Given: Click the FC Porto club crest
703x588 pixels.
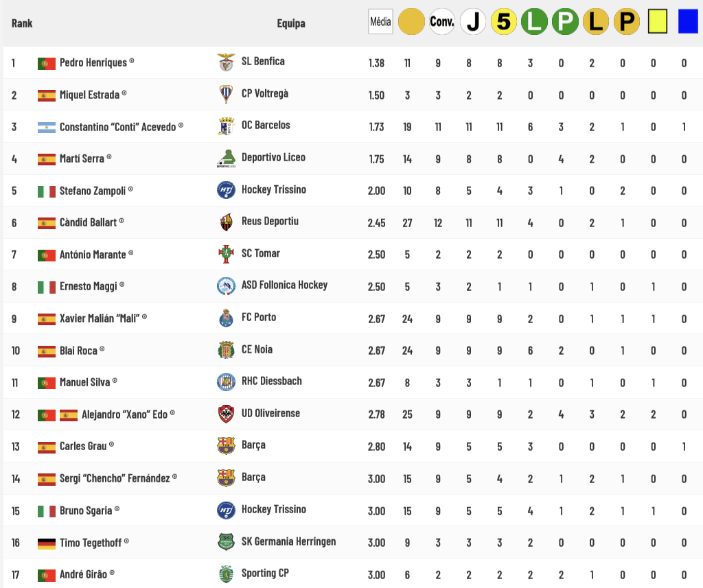Looking at the screenshot, I should (226, 318).
